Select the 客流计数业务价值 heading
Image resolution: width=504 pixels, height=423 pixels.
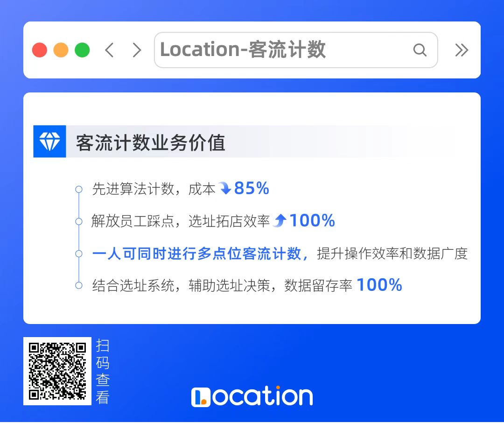[x=150, y=142]
